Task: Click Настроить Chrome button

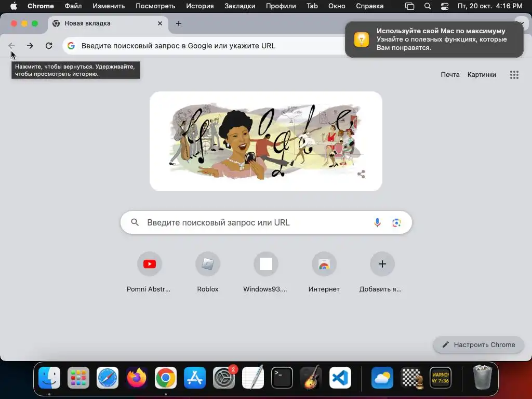Action: (x=478, y=345)
